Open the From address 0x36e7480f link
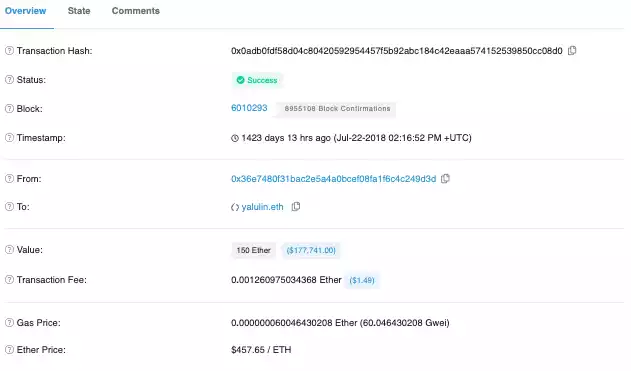Image resolution: width=631 pixels, height=371 pixels. click(x=334, y=179)
